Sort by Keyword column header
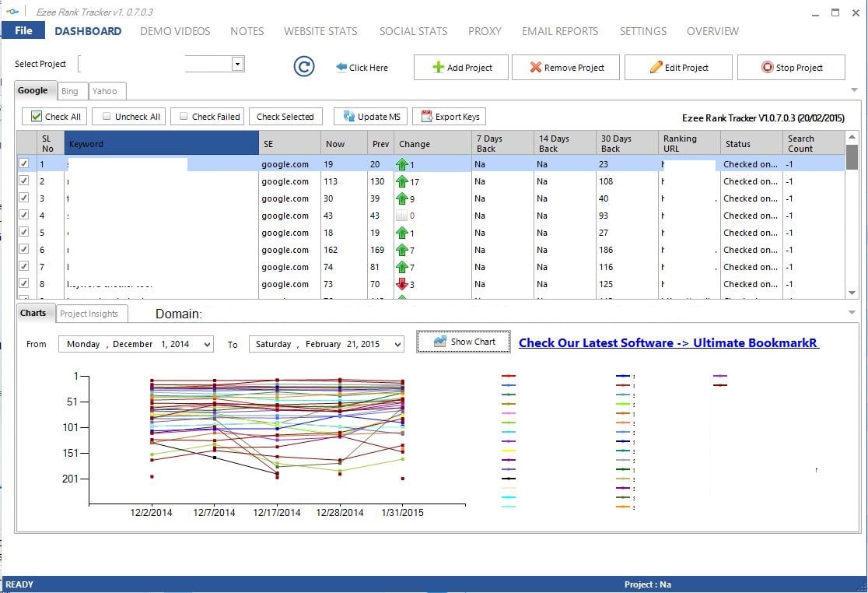868x593 pixels. click(x=162, y=143)
